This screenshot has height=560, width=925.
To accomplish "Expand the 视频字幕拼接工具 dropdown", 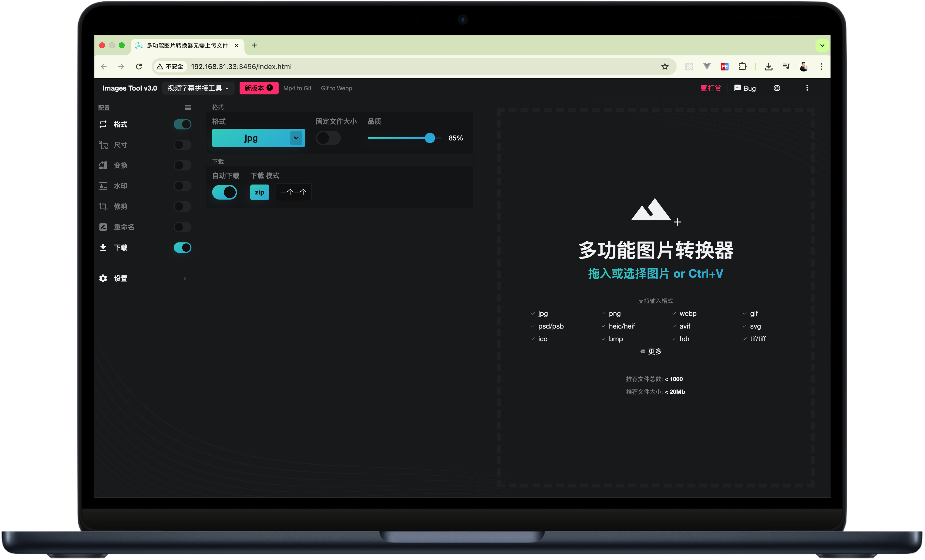I will click(198, 88).
